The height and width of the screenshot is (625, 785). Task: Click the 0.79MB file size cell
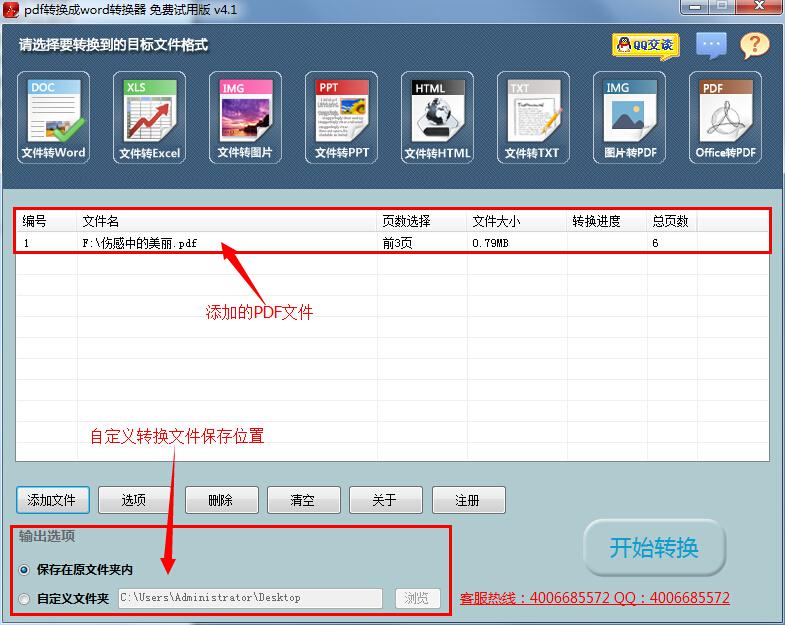[490, 243]
